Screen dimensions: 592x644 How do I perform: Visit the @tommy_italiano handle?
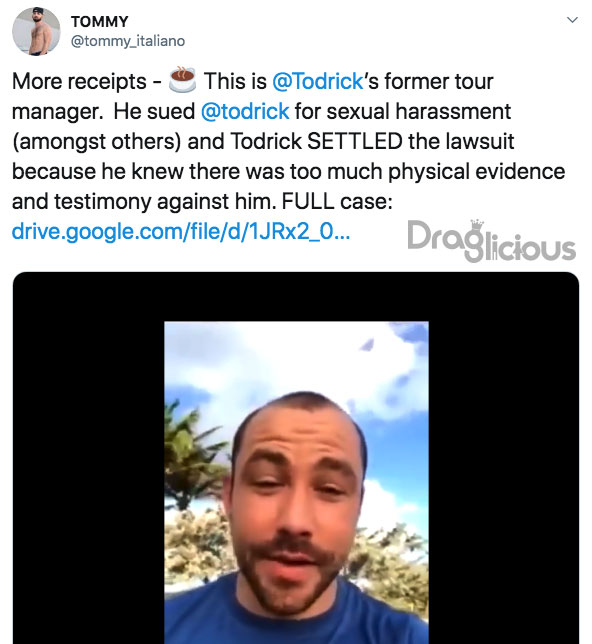click(x=128, y=41)
